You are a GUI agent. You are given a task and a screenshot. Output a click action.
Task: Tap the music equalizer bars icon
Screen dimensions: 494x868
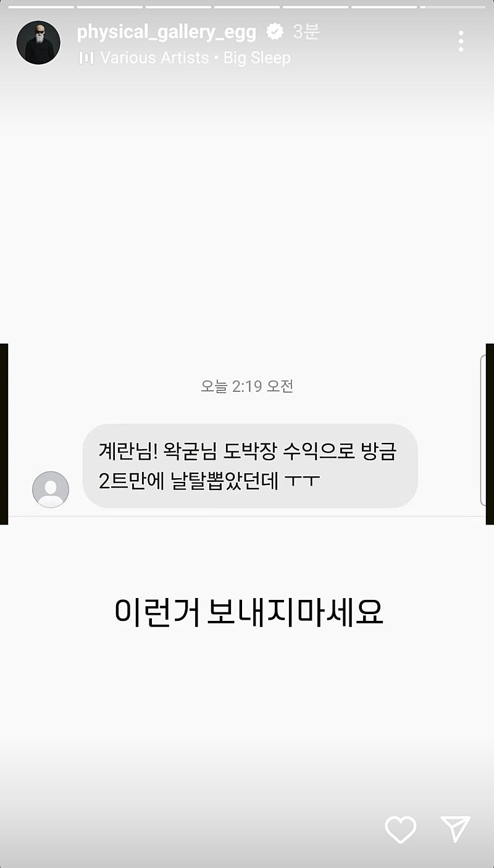coord(86,58)
